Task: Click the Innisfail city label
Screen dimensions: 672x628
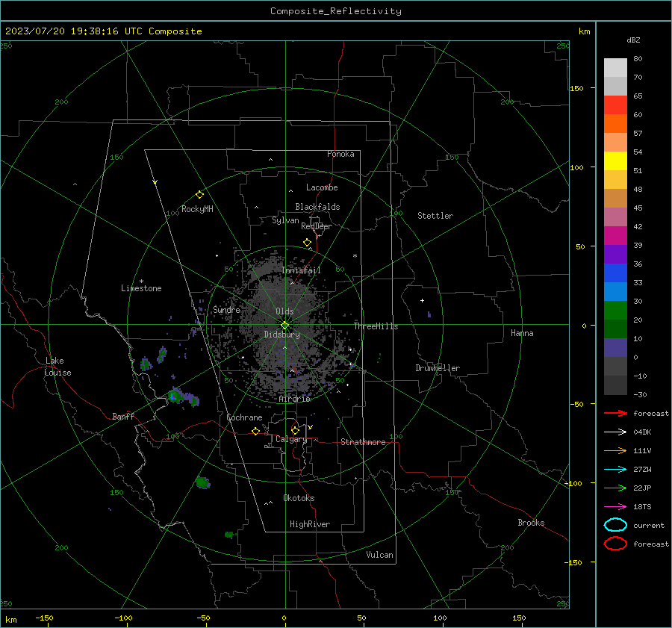Action: [x=301, y=270]
